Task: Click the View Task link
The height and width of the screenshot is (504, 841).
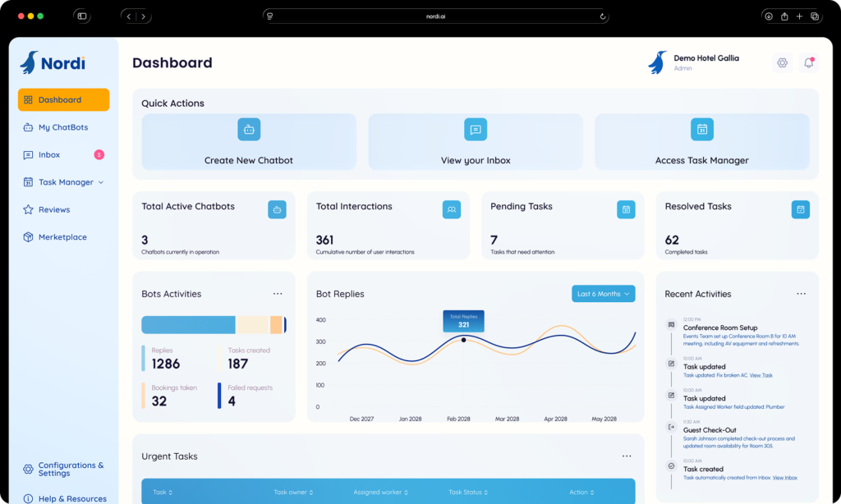Action: tap(761, 375)
